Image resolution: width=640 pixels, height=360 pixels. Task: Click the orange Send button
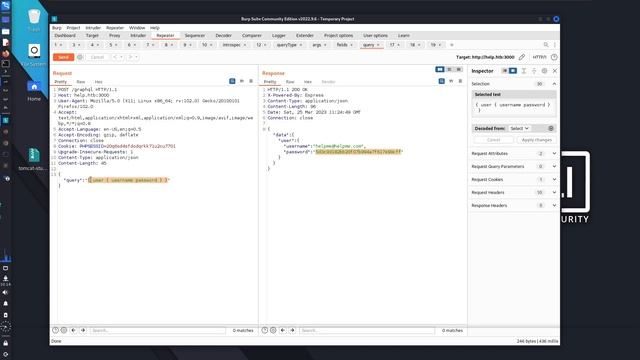(63, 57)
